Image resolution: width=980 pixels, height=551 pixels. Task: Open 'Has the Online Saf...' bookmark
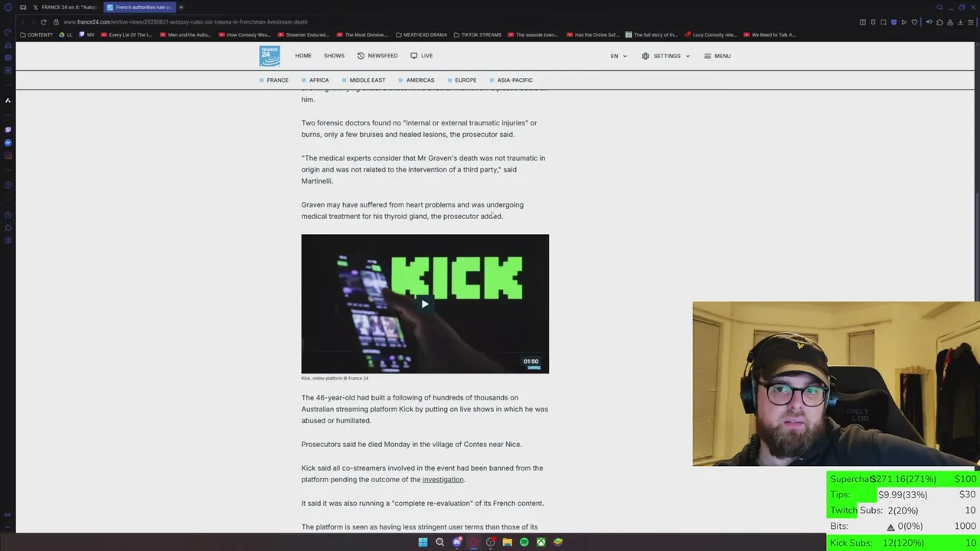pos(593,34)
